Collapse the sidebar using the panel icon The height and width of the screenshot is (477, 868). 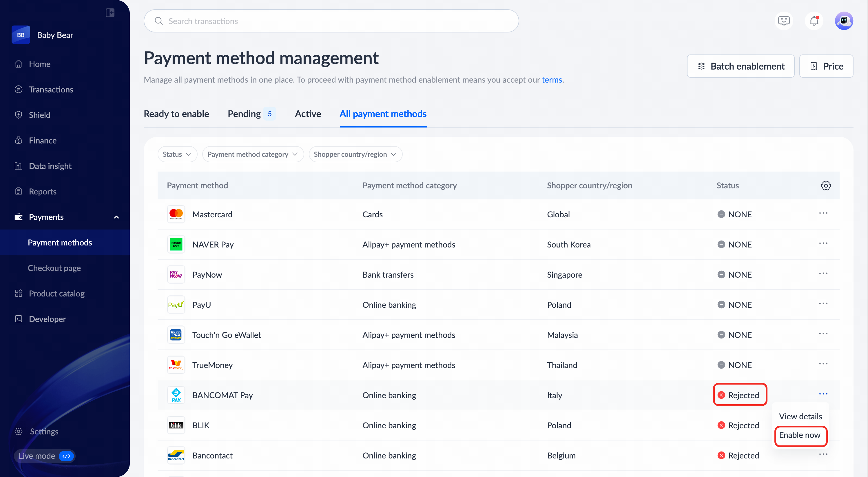tap(110, 13)
